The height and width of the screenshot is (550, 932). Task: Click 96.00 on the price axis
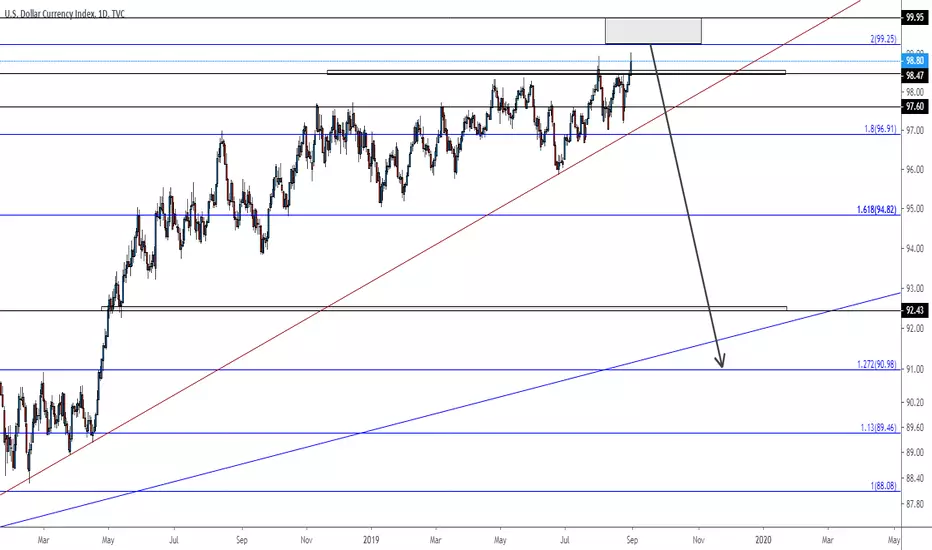click(x=914, y=170)
